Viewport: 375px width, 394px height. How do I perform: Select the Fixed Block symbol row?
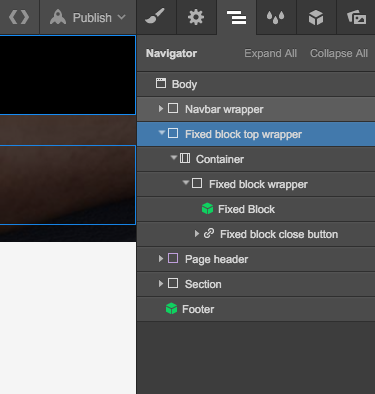tap(256, 209)
